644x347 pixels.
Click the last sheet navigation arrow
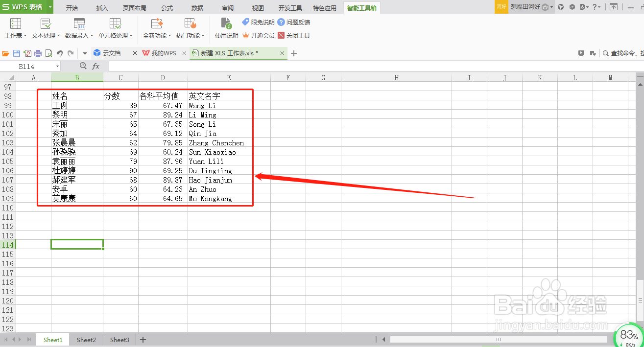point(28,339)
